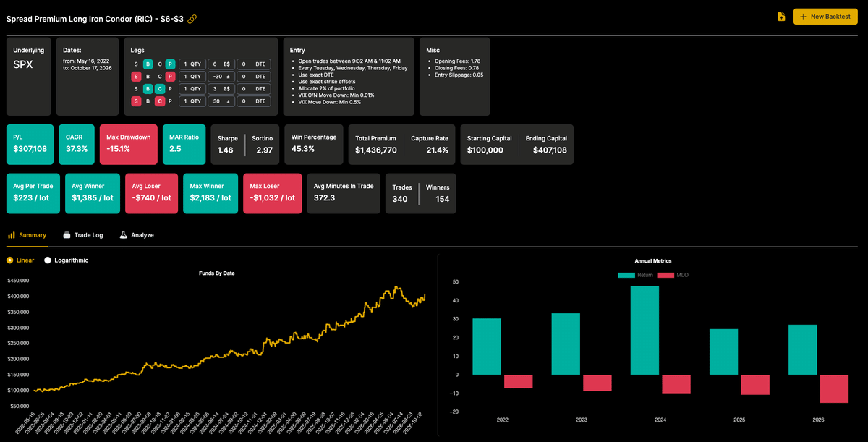The image size is (868, 442).
Task: Click 'Opening Fees: 1.78' in Misc
Action: click(x=458, y=61)
